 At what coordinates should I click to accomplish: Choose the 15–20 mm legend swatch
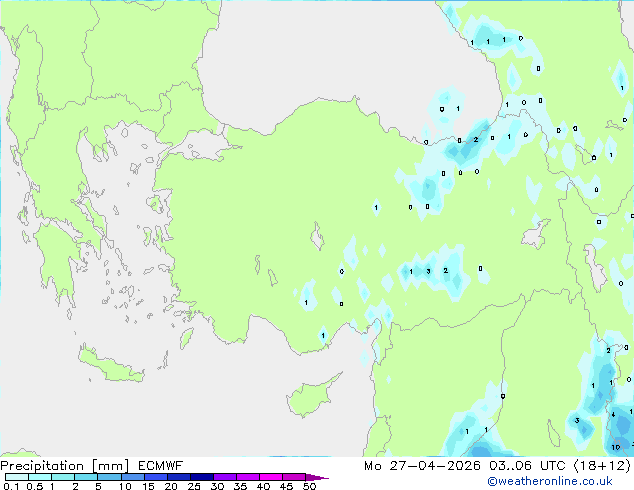(x=155, y=477)
